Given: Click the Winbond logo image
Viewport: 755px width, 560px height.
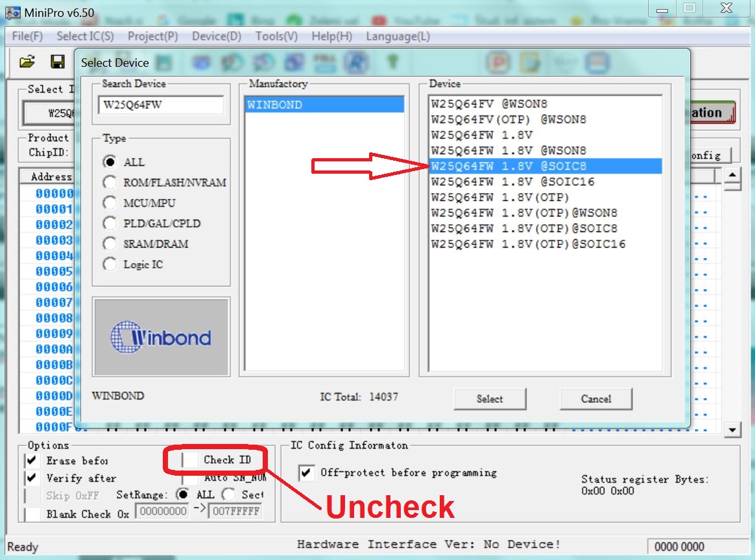Looking at the screenshot, I should [x=162, y=337].
